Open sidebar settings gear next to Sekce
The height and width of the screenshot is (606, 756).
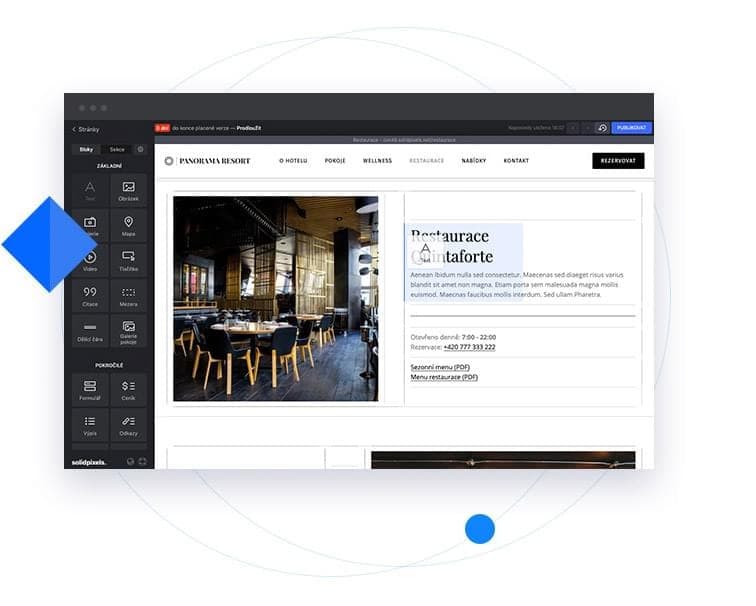tap(140, 149)
